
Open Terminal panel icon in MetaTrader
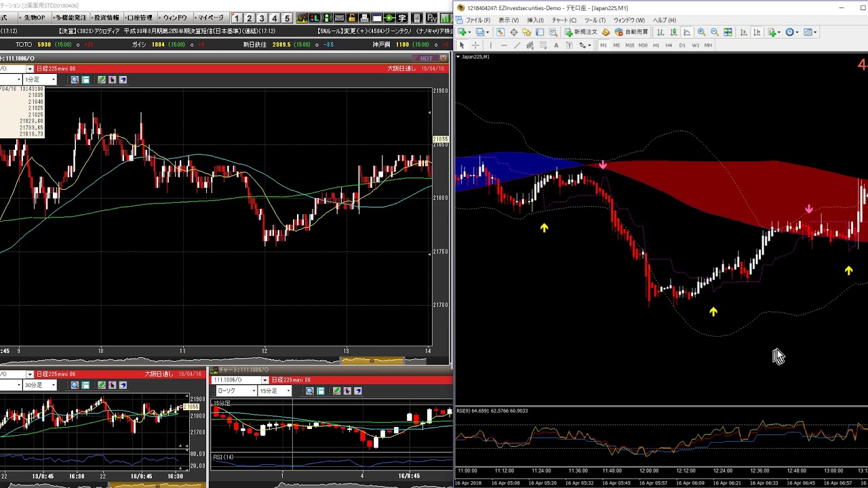pyautogui.click(x=539, y=32)
